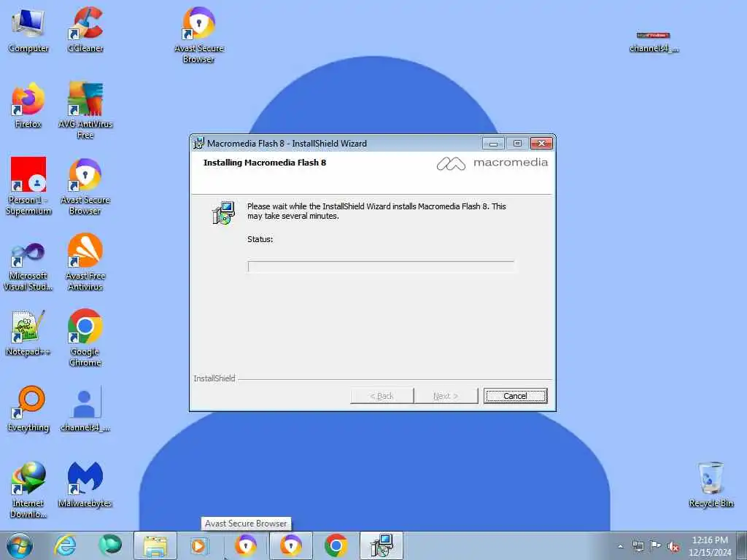Click the green orb taskbar icon
The image size is (747, 560).
[111, 545]
